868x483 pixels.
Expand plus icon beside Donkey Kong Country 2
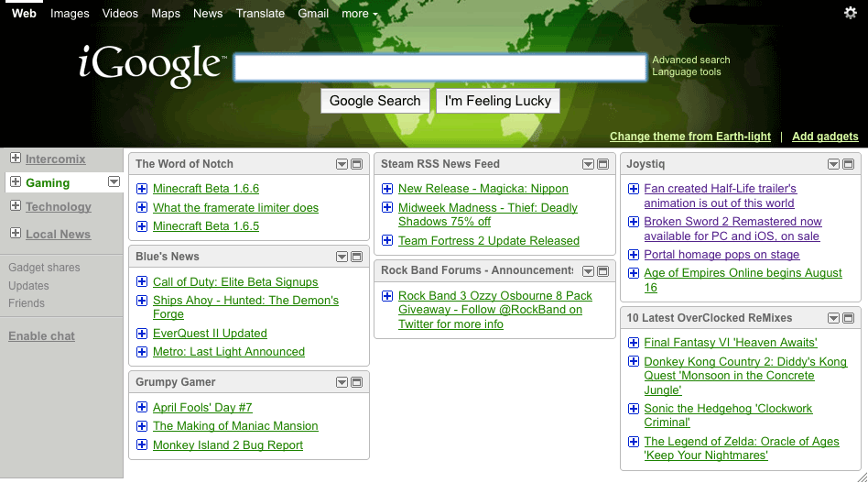point(634,361)
